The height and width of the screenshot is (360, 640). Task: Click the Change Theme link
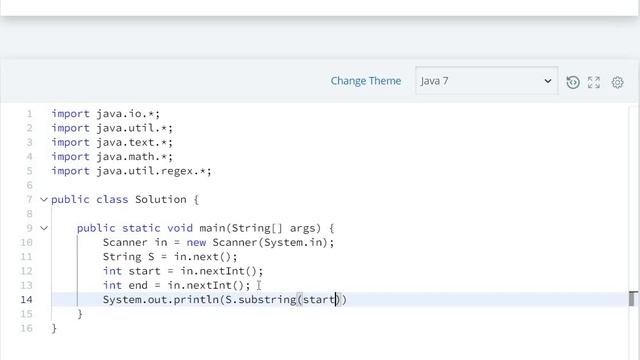[366, 81]
